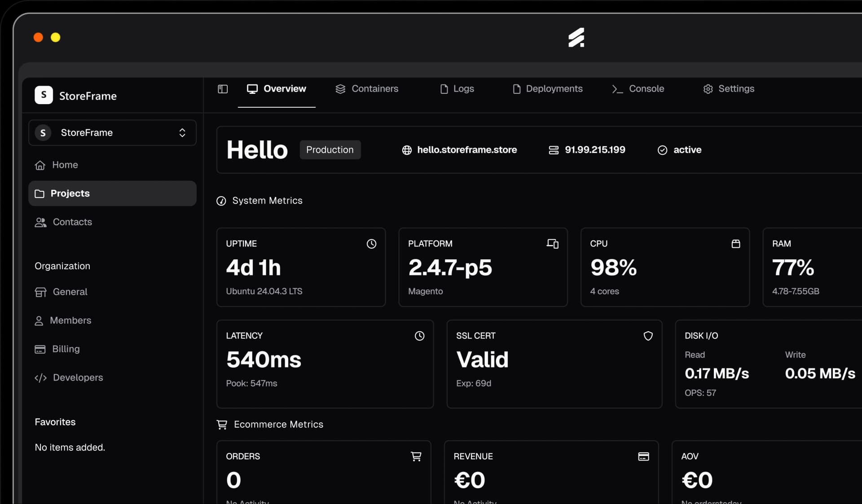The width and height of the screenshot is (862, 504).
Task: Click cart icon on Orders card
Action: 416,456
